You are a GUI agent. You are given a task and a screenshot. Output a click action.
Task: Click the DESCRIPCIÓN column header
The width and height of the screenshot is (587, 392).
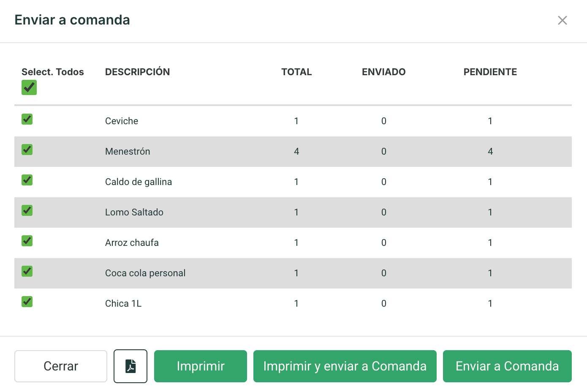click(137, 72)
